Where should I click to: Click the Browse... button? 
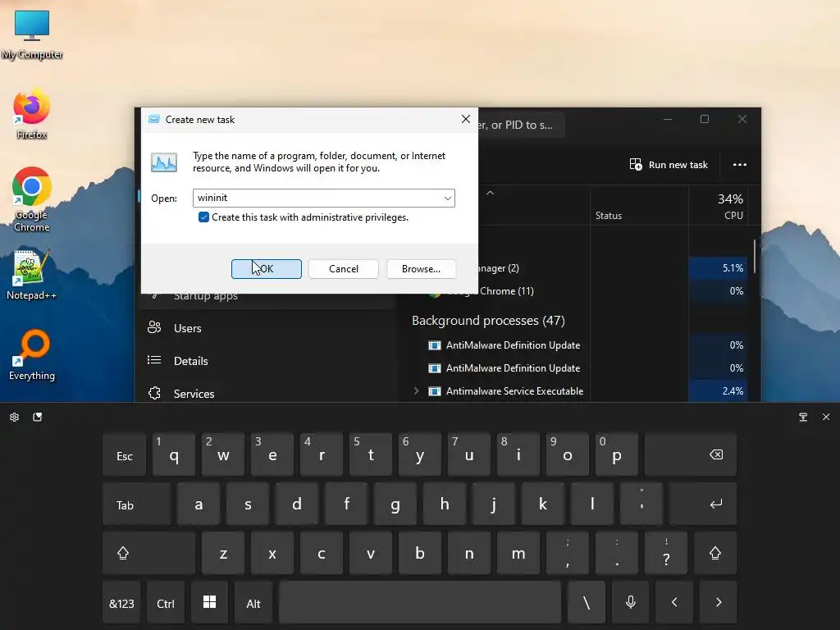421,269
